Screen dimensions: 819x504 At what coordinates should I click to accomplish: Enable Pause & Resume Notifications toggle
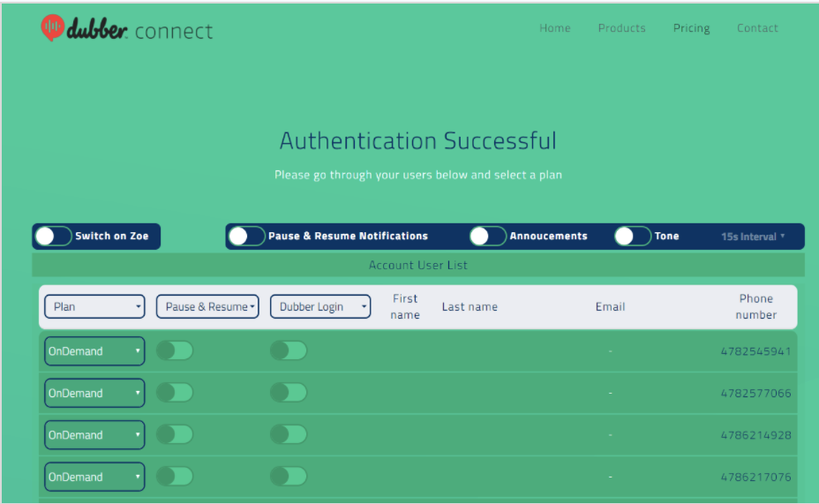[246, 236]
